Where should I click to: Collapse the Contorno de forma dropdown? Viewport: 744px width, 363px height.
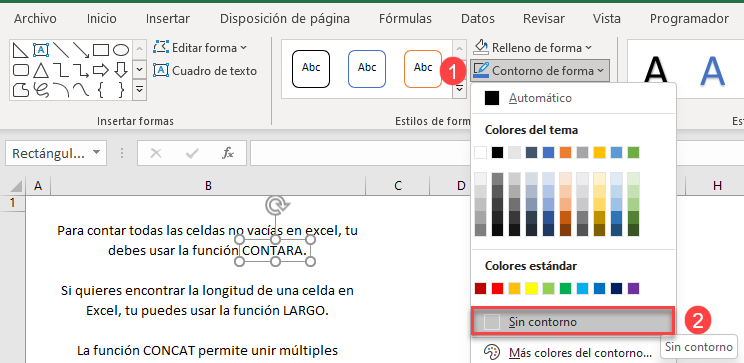(x=540, y=71)
